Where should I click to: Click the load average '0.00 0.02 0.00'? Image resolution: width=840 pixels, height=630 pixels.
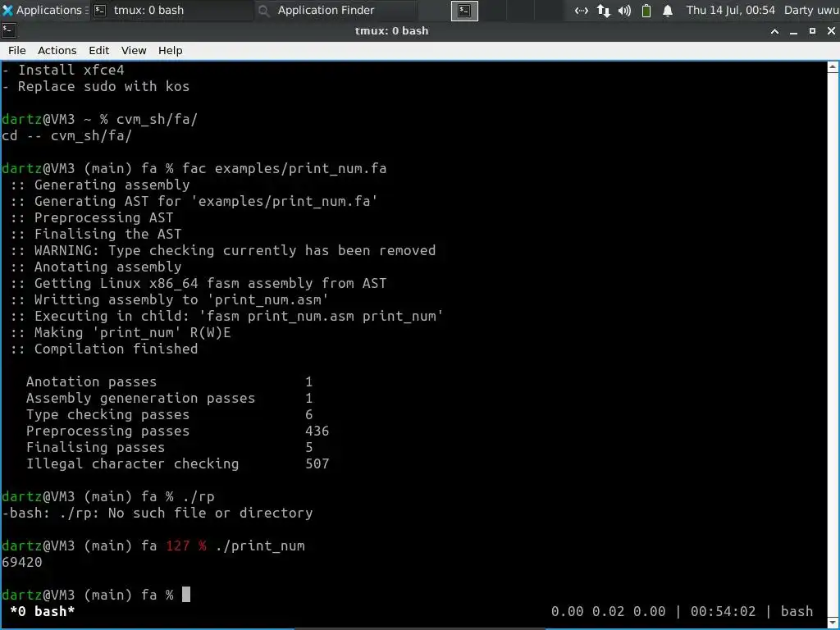608,611
